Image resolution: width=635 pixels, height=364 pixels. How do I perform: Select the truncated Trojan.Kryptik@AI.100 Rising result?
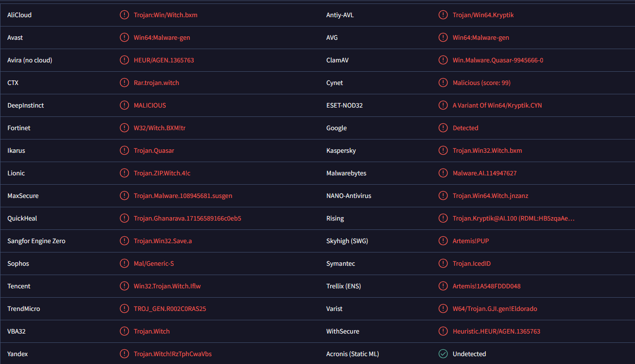point(514,218)
